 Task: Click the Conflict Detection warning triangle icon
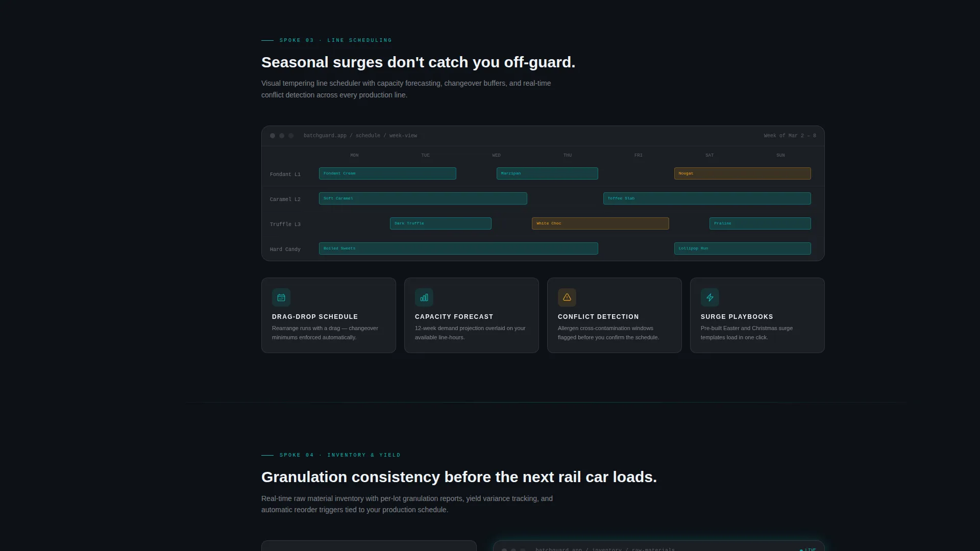(x=567, y=297)
